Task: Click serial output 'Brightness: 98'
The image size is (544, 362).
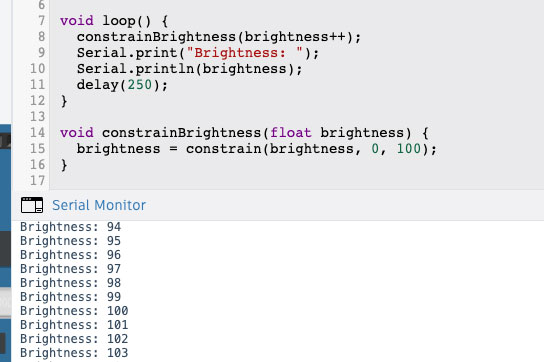Action: [x=70, y=283]
